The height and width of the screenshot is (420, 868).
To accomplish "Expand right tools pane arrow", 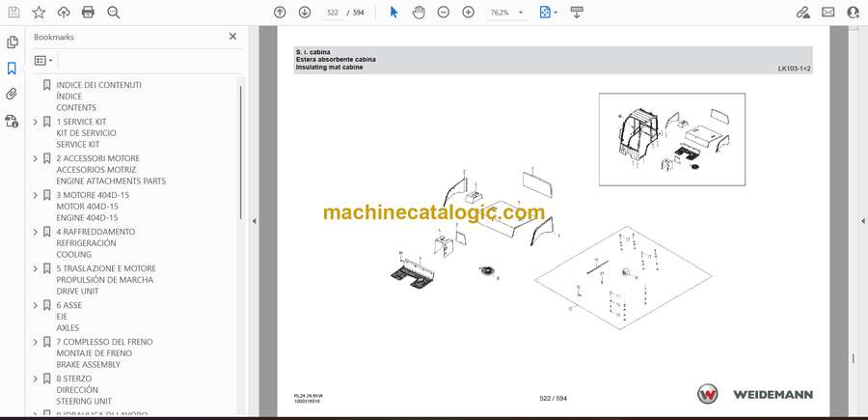I will click(x=862, y=221).
